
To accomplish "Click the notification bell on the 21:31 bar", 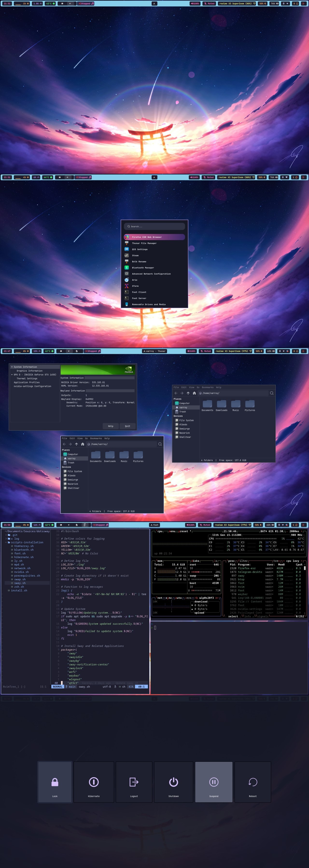I will pyautogui.click(x=295, y=3).
